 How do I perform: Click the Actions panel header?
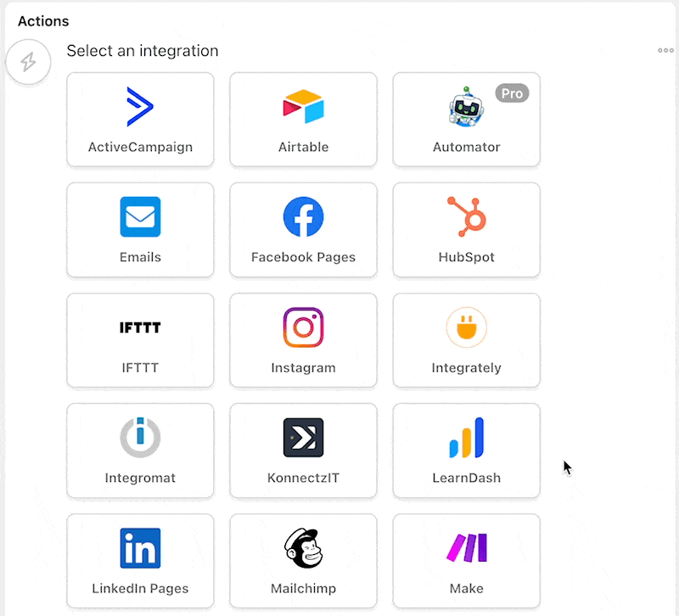tap(42, 20)
